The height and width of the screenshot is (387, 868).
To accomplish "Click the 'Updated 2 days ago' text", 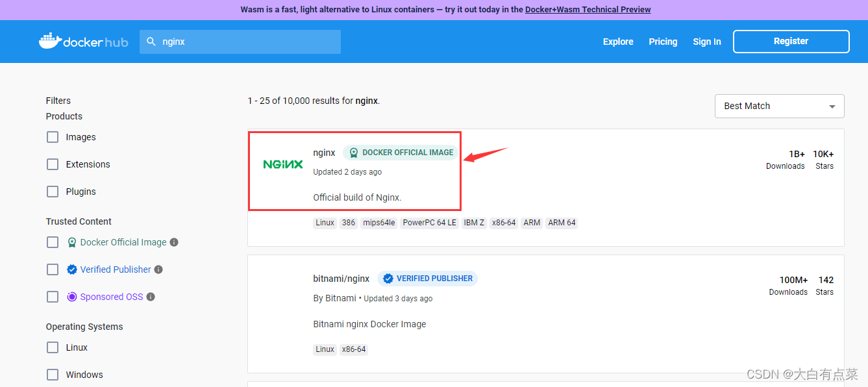I will click(347, 172).
